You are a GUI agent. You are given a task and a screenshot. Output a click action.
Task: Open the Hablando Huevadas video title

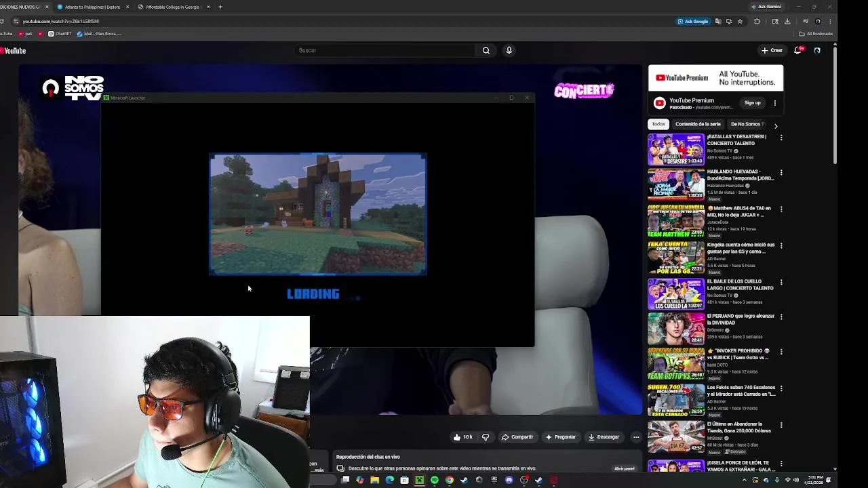coord(740,175)
